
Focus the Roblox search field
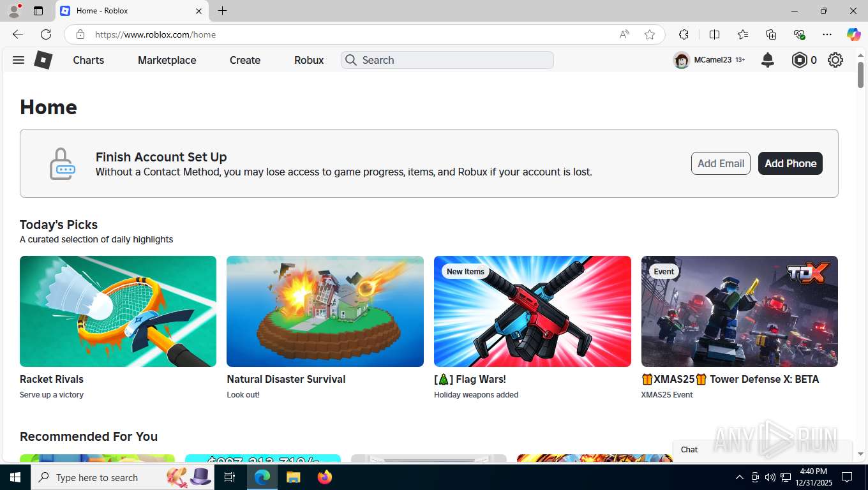click(447, 60)
